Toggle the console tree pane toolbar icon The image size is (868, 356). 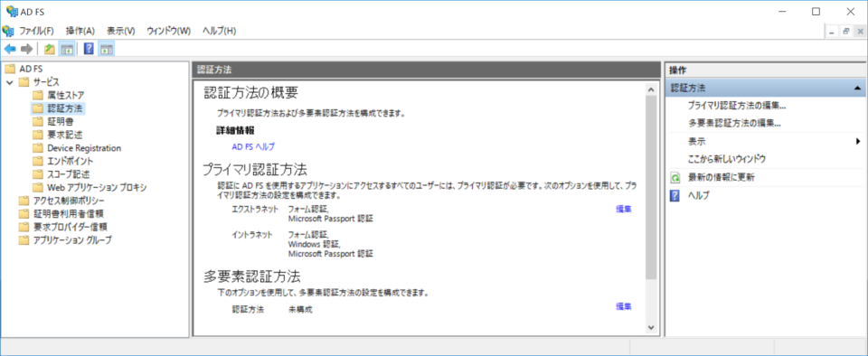pyautogui.click(x=66, y=49)
